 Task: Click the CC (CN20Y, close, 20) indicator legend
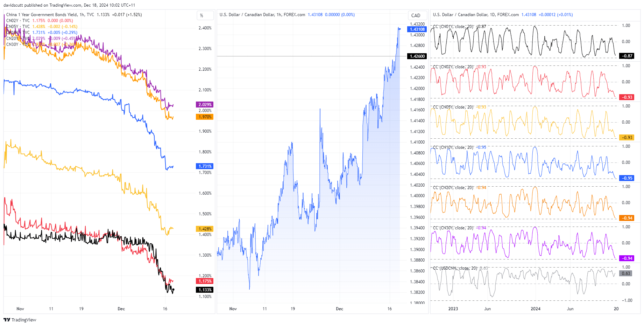click(453, 188)
